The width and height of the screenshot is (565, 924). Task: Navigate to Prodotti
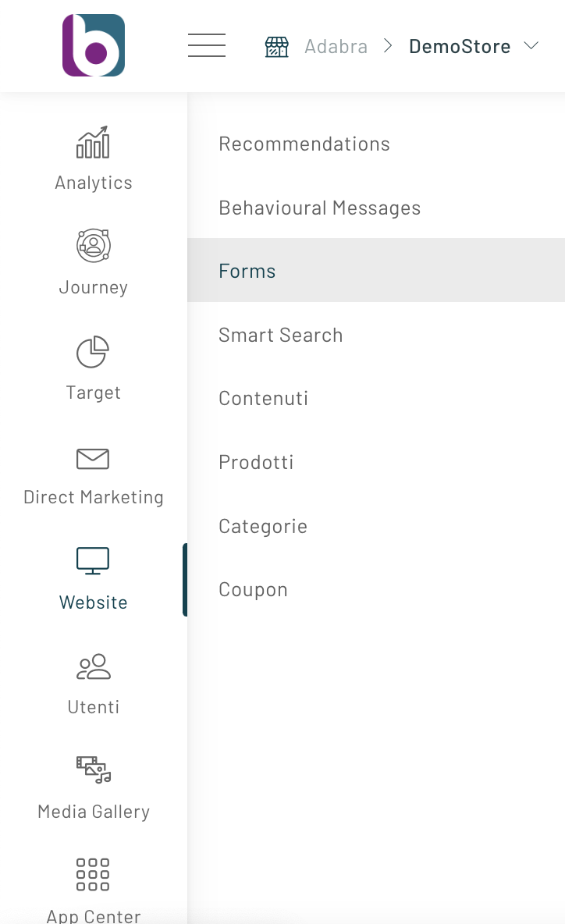256,463
